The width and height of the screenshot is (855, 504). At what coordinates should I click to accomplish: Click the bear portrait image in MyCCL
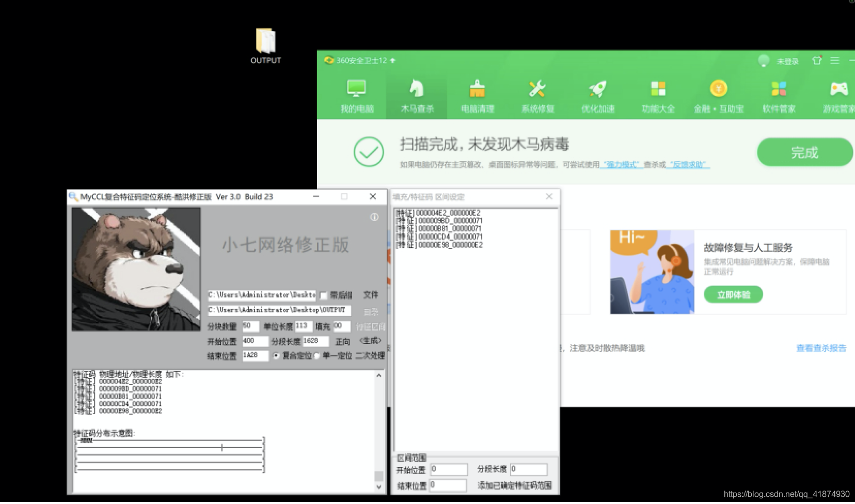(x=136, y=269)
